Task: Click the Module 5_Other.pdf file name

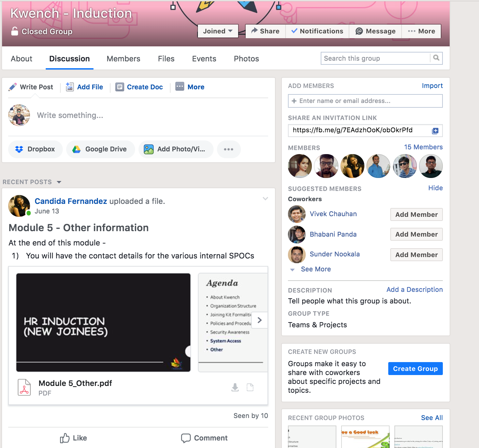Action: (75, 383)
